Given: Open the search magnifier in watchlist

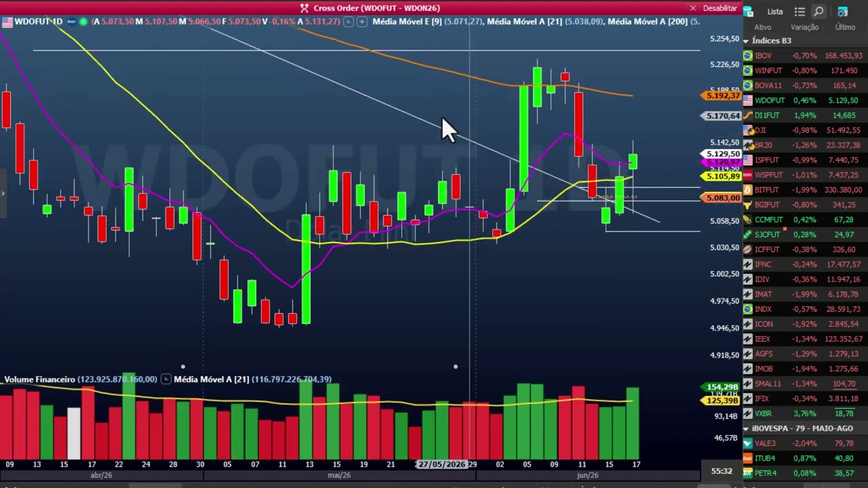Looking at the screenshot, I should pos(819,12).
